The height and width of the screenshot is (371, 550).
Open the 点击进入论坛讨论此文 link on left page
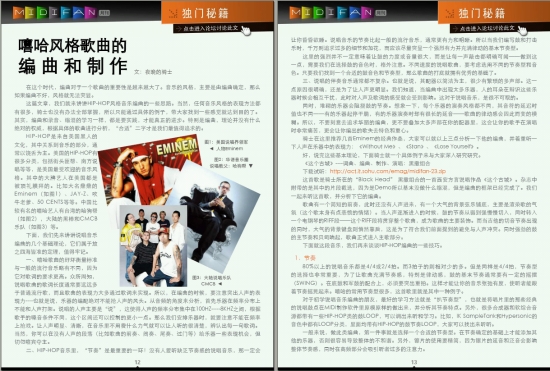[x=210, y=28]
